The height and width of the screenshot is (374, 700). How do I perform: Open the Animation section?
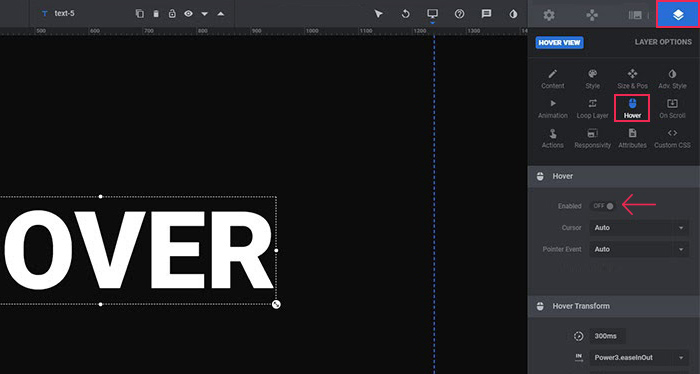tap(553, 109)
